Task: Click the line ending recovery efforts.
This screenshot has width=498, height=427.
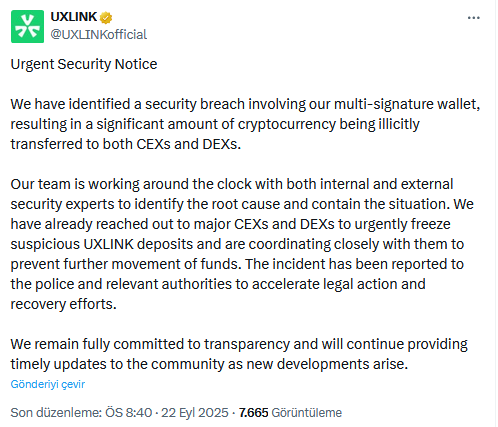Action: coord(64,304)
